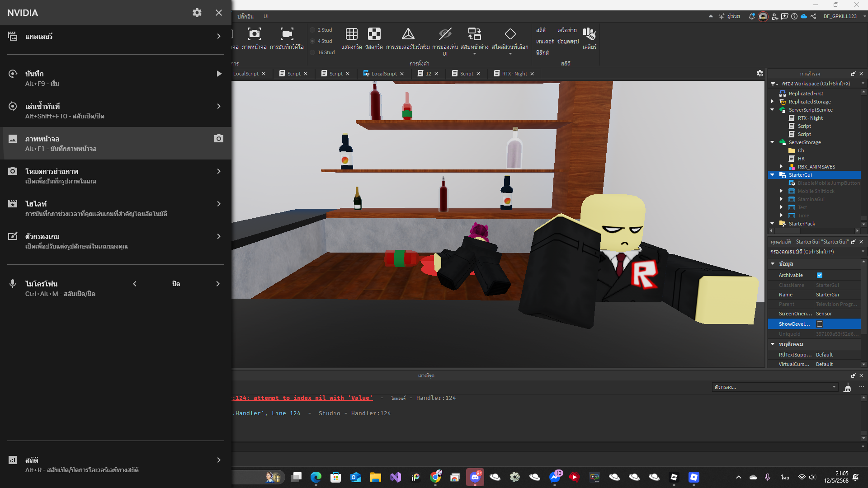Screen dimensions: 868x488
Task: Open photo mode (โหมดการถ่ายภาพ)
Action: [x=116, y=176]
